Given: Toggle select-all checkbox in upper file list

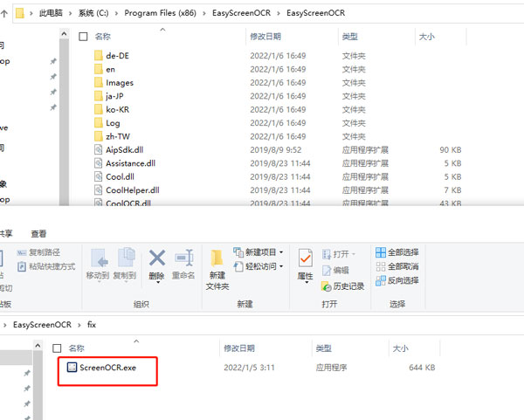Looking at the screenshot, I should (83, 37).
